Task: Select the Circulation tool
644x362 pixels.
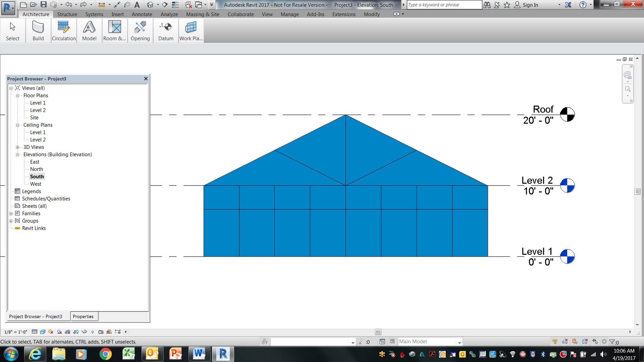Action: click(63, 31)
